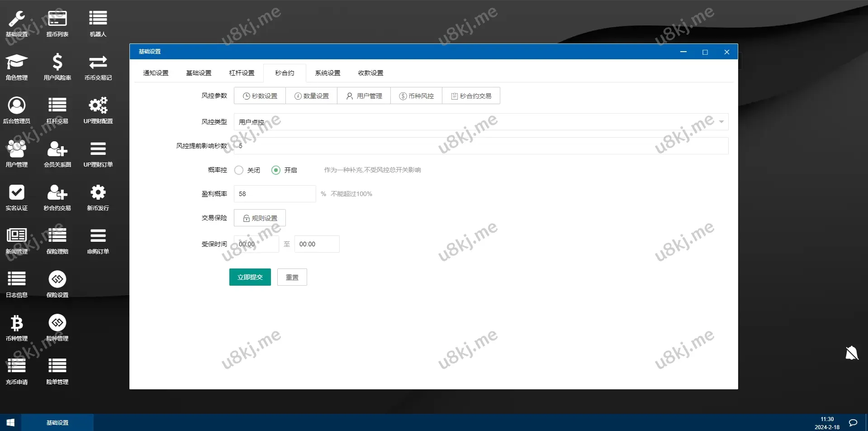Switch to the 杠杆设置 tab
The width and height of the screenshot is (868, 431).
242,73
